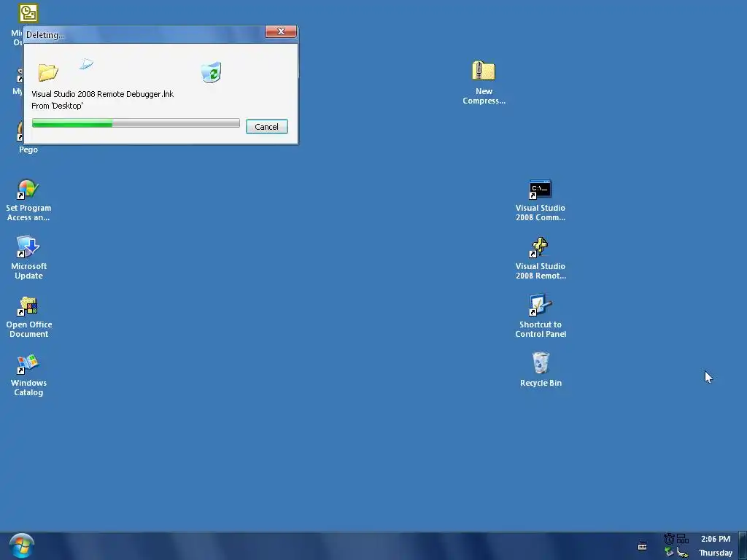
Task: Select the Microsoft Update desktop icon
Action: pyautogui.click(x=28, y=247)
